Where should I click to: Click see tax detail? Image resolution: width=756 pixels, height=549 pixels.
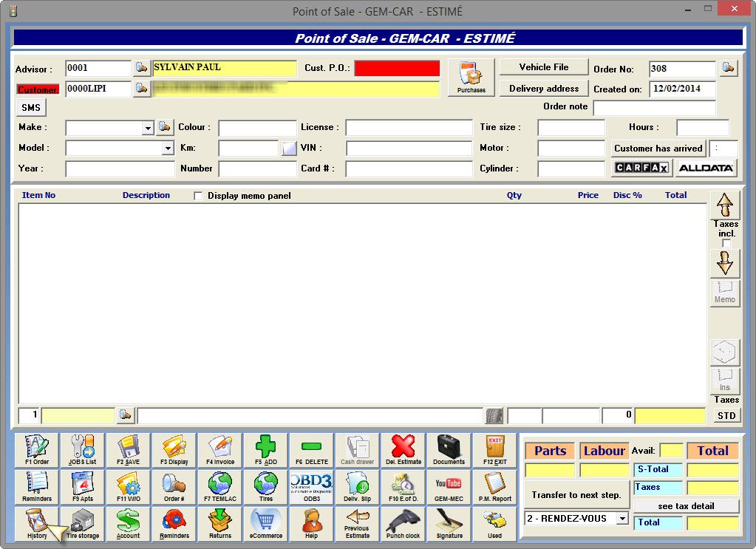pyautogui.click(x=686, y=506)
